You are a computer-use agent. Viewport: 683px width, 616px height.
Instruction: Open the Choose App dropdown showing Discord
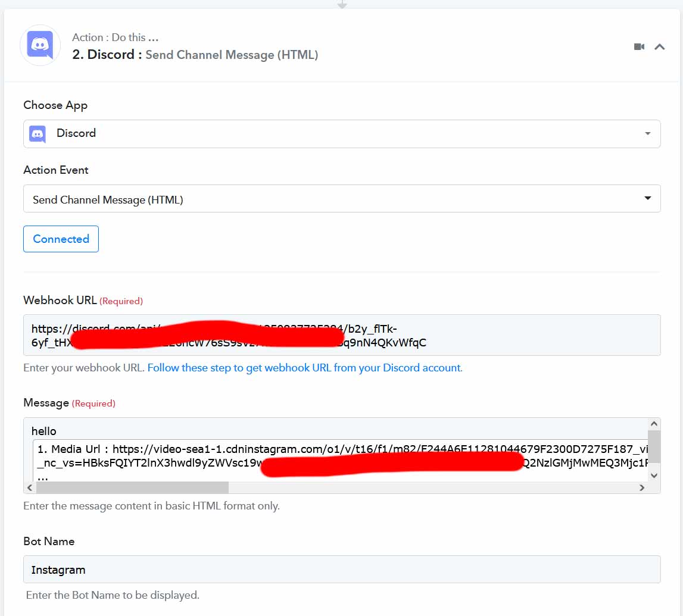342,134
